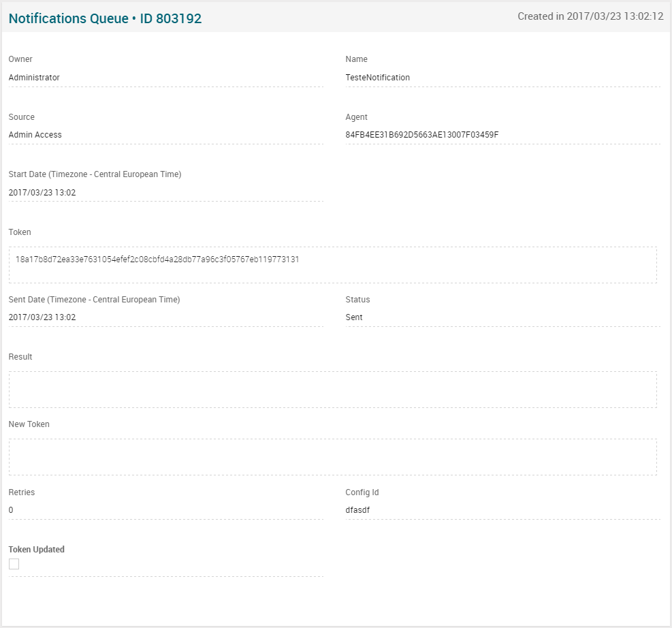The height and width of the screenshot is (628, 672).
Task: Click the Config Id label
Action: point(362,492)
